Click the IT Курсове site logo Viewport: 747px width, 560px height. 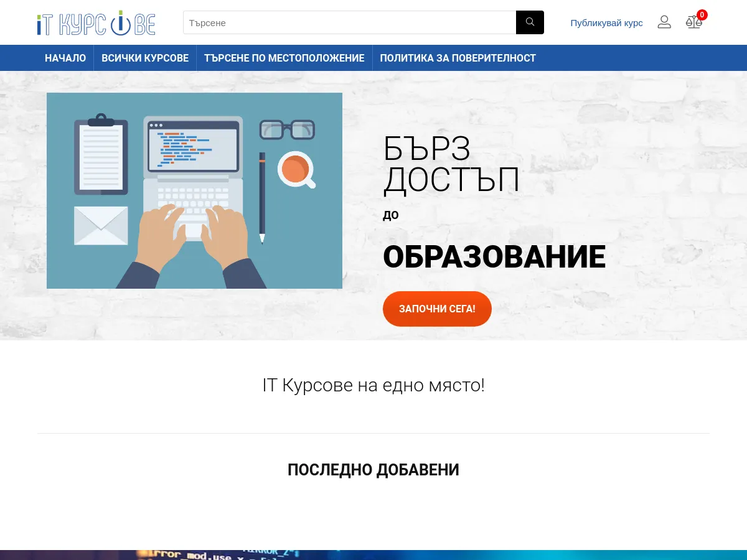[x=96, y=23]
